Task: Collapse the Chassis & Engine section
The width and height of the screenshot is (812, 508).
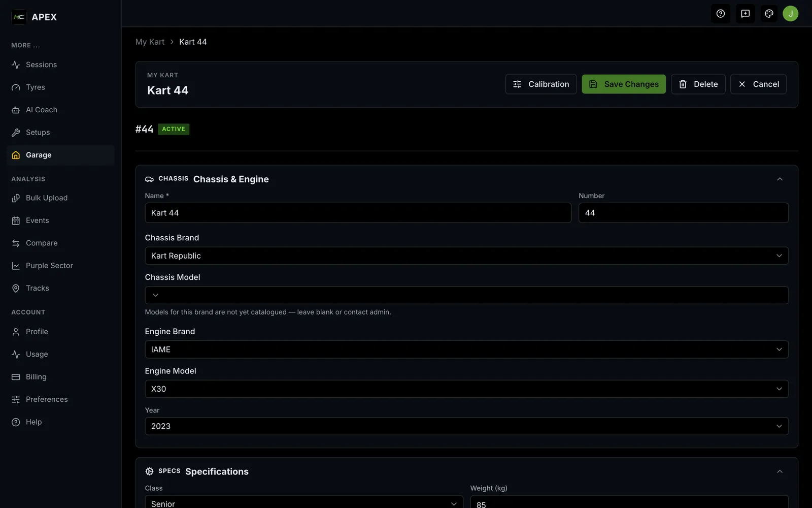Action: click(780, 179)
